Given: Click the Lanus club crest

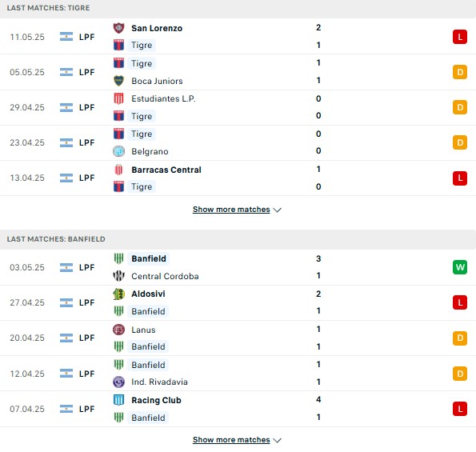Looking at the screenshot, I should [118, 330].
